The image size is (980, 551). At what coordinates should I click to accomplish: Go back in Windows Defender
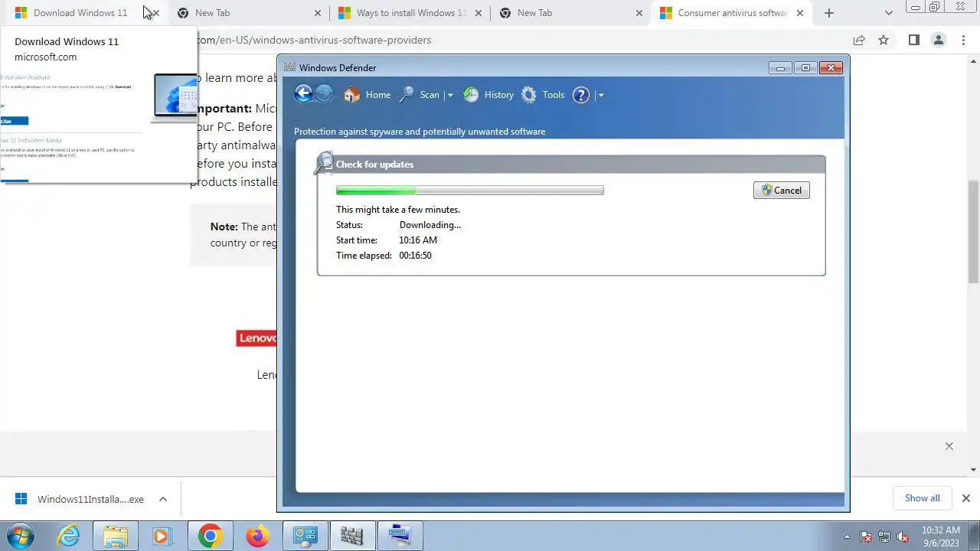(303, 93)
